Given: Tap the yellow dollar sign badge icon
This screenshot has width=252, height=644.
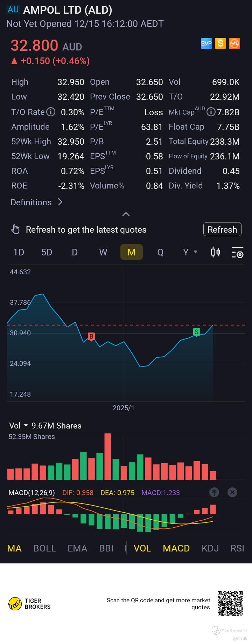Looking at the screenshot, I should 220,43.
